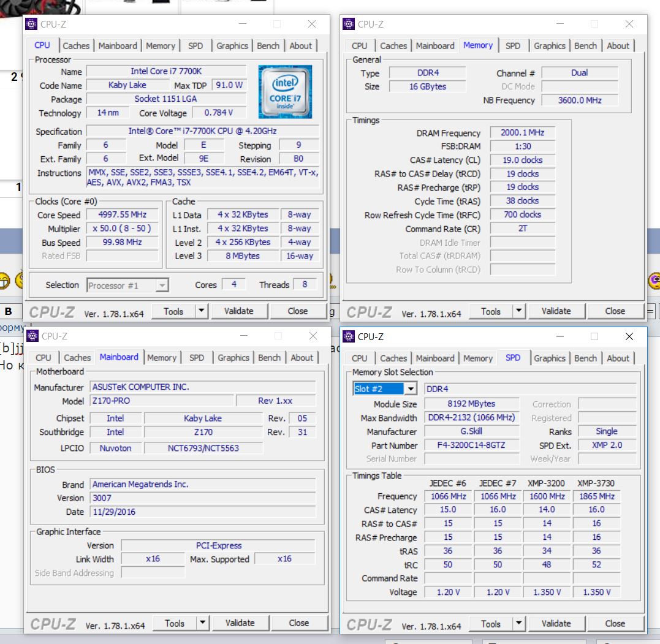This screenshot has height=644, width=660.
Task: Click Validate button in SPD window
Action: pyautogui.click(x=556, y=623)
